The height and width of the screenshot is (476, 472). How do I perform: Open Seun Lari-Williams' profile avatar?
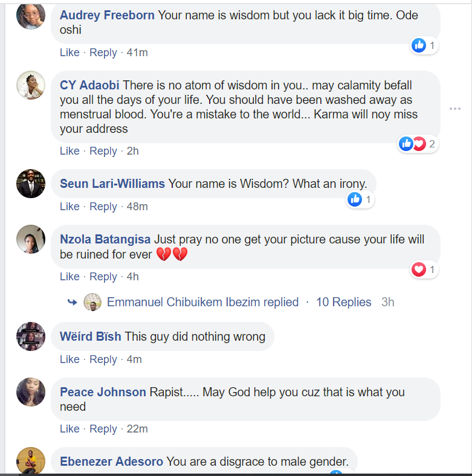tap(30, 184)
